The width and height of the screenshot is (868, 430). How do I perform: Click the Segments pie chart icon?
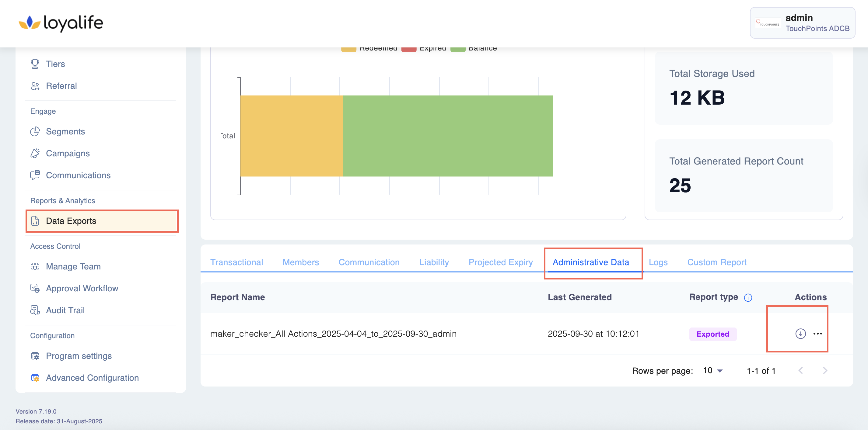coord(35,131)
